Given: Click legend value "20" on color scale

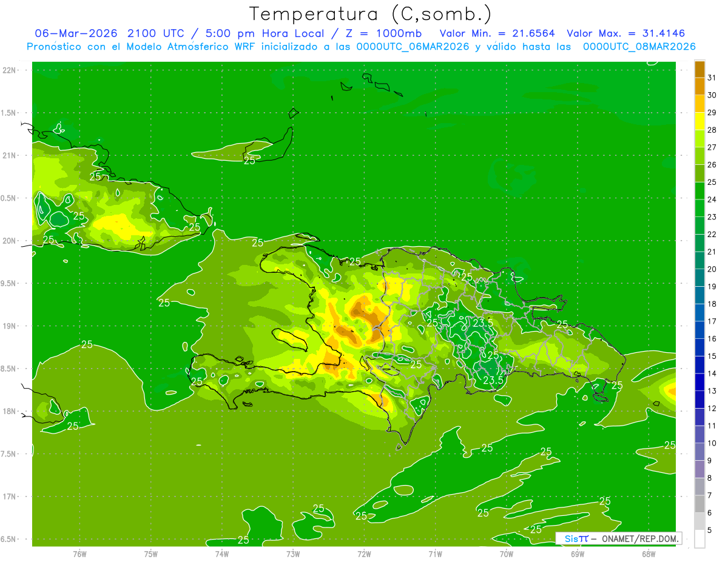Looking at the screenshot, I should (712, 269).
